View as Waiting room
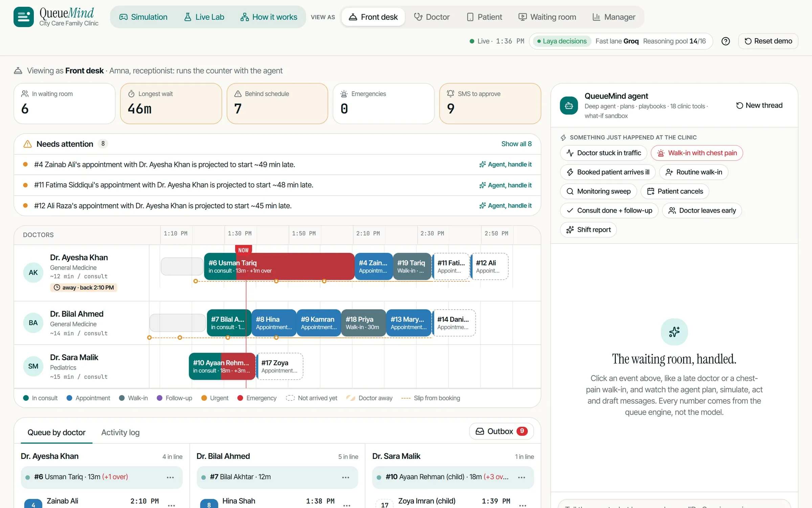Viewport: 812px width, 508px height. click(x=547, y=17)
